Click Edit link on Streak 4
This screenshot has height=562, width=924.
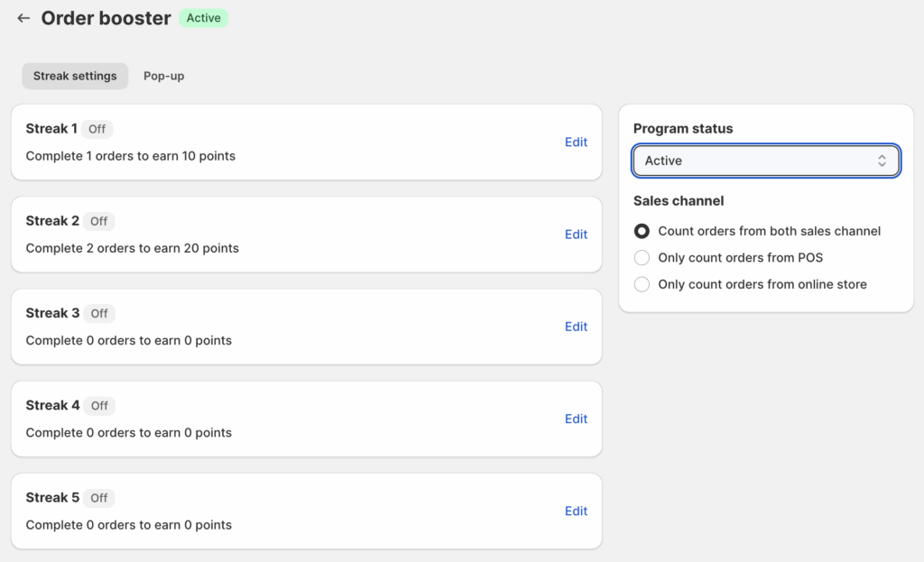point(576,419)
